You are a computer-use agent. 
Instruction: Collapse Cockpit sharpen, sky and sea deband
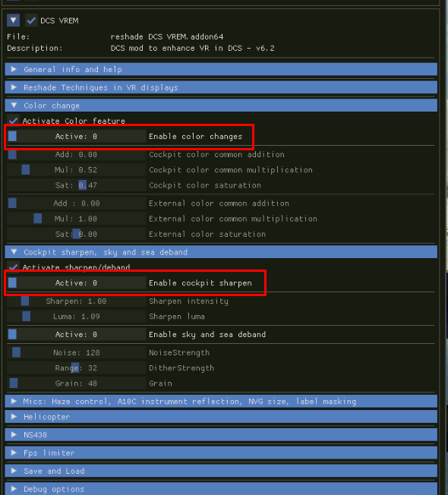[x=221, y=252]
